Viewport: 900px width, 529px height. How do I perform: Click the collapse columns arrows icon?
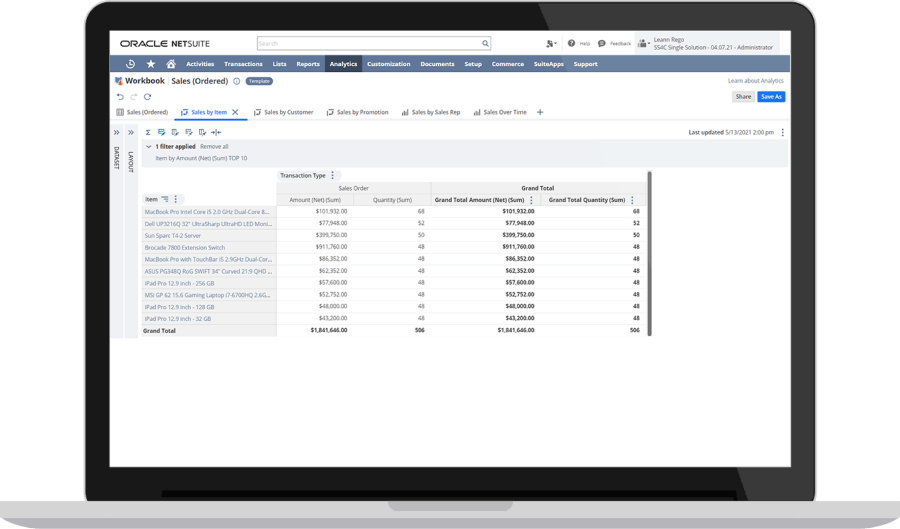click(x=216, y=132)
